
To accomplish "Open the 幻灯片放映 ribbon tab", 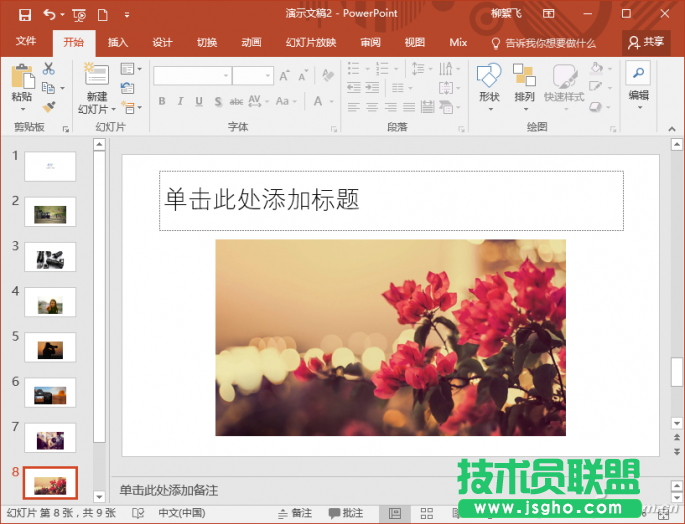I will click(x=310, y=43).
